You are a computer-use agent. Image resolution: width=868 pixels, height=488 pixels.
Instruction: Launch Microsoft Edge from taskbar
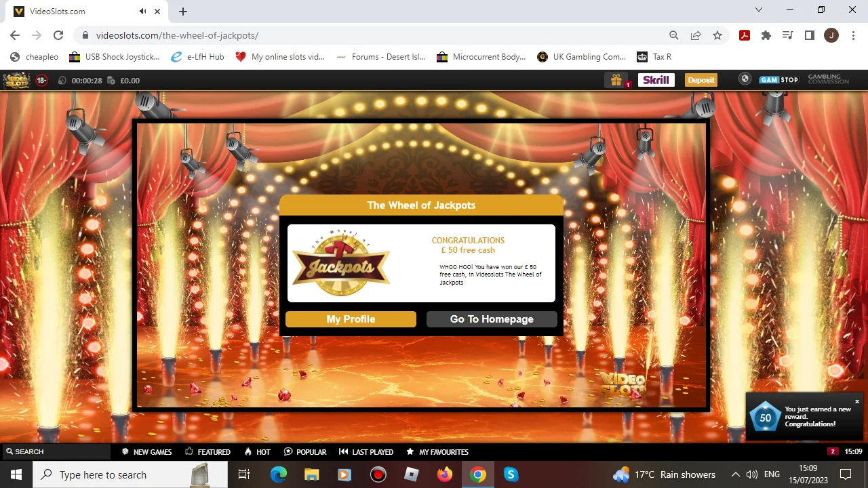(279, 474)
